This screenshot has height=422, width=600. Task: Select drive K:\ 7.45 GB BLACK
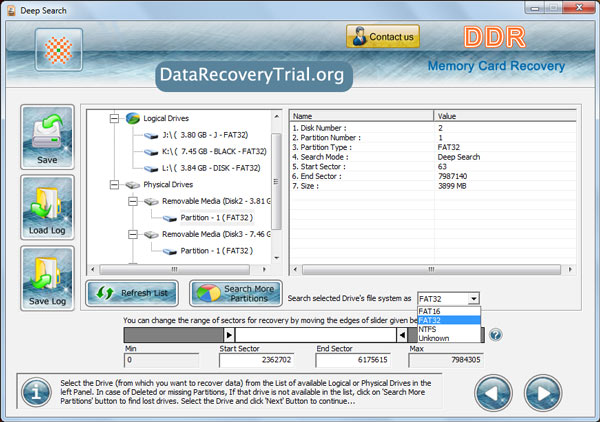[214, 152]
